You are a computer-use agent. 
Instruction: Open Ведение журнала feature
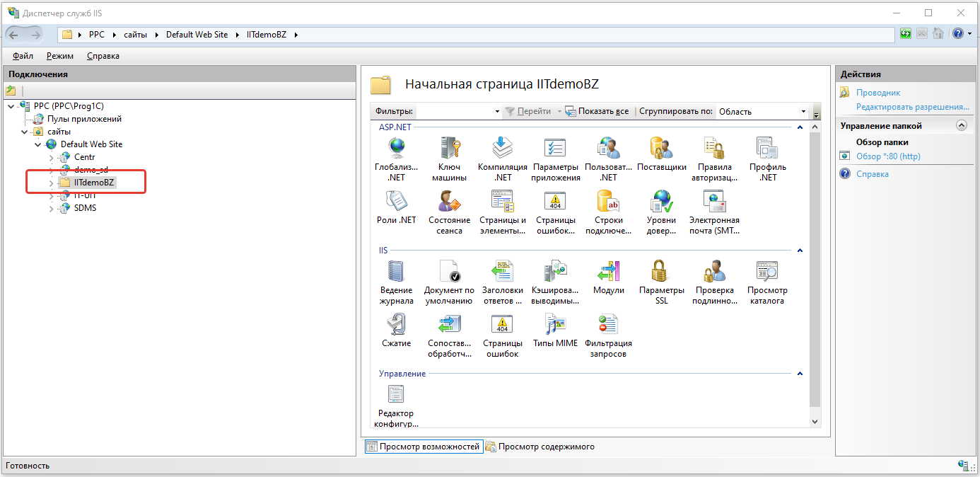(396, 272)
